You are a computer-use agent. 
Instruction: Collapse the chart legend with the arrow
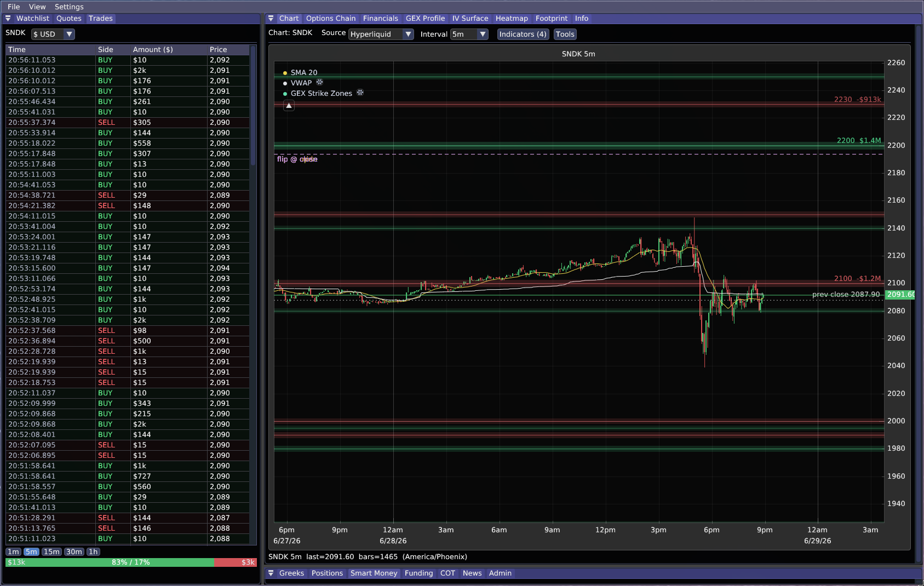(x=289, y=106)
